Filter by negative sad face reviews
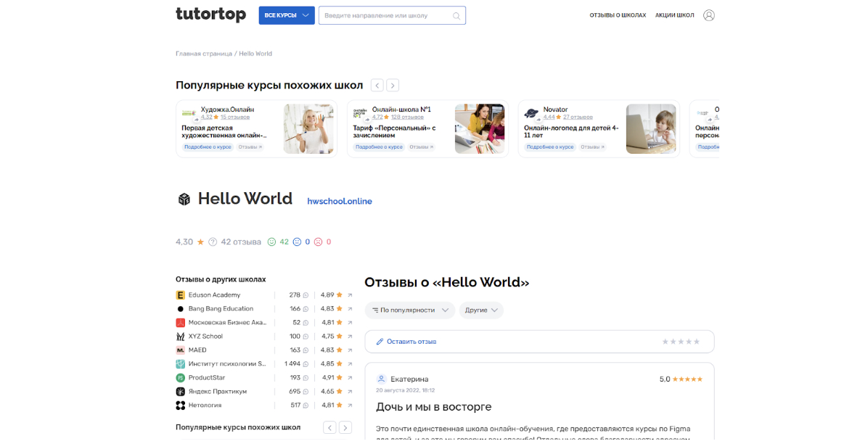 point(319,242)
